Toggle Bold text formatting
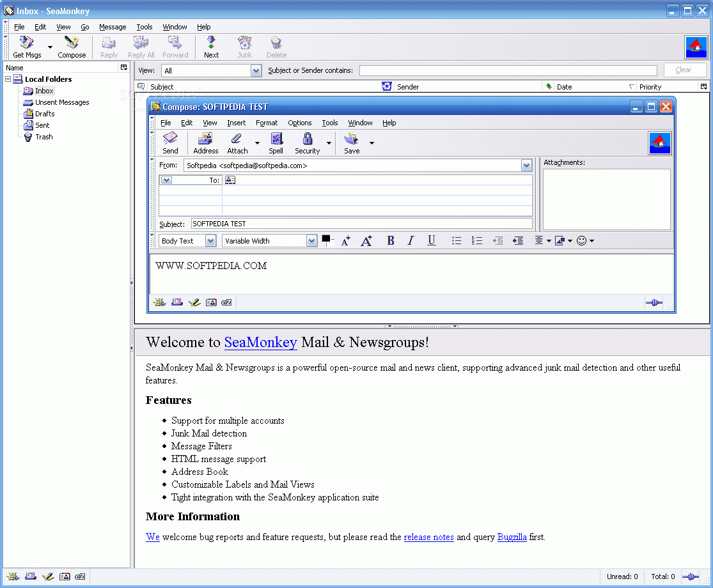Image resolution: width=713 pixels, height=588 pixels. coord(390,241)
